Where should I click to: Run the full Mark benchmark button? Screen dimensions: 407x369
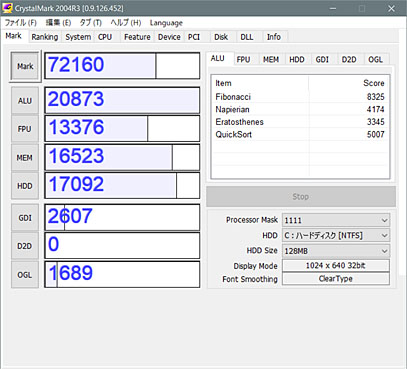[x=25, y=66]
